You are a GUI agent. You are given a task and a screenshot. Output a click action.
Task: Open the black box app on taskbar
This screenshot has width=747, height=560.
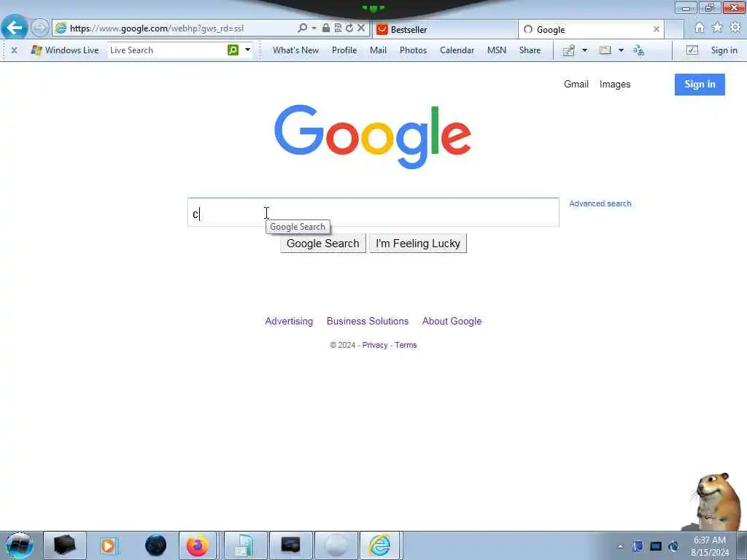(x=65, y=545)
